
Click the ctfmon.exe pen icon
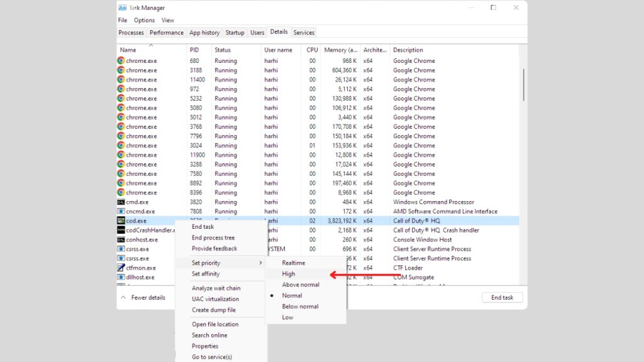coord(121,268)
